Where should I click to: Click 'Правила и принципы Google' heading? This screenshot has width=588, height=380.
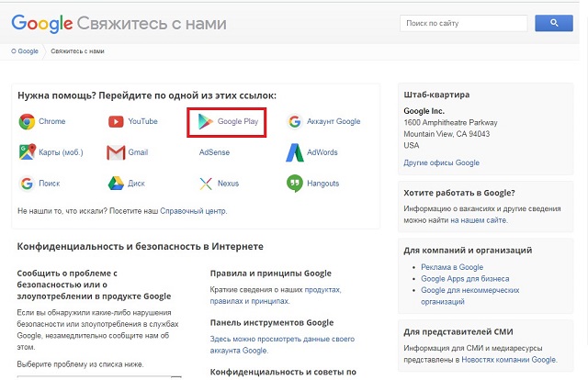pos(271,274)
